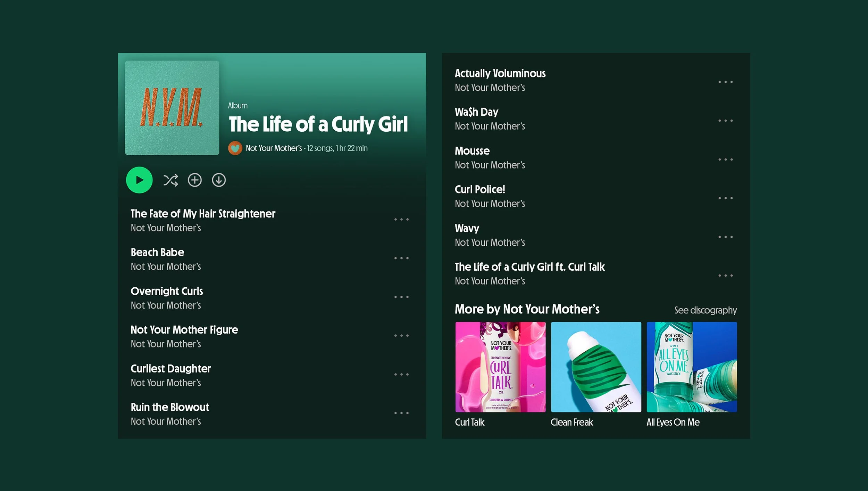Add The Life of a Curly Girl to library
This screenshot has height=491, width=868.
coord(195,180)
